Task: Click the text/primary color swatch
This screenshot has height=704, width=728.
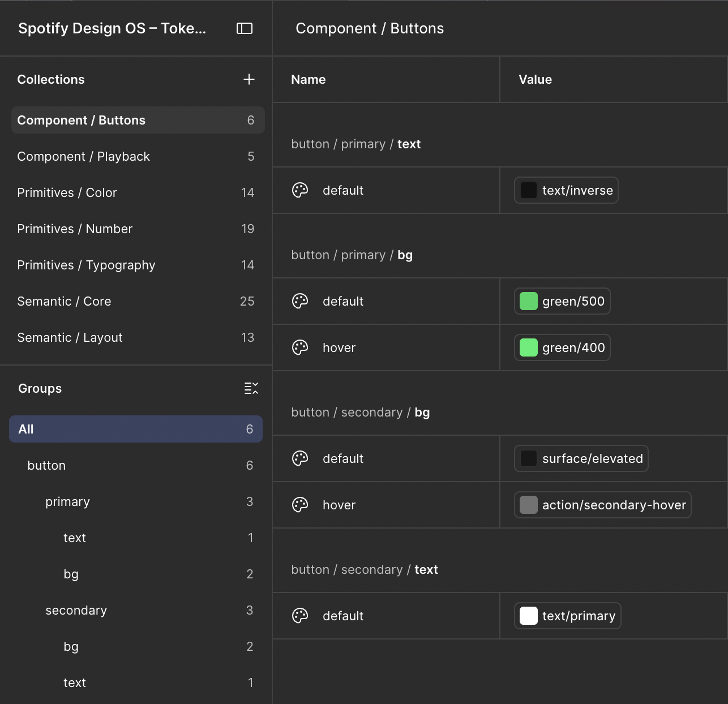Action: pyautogui.click(x=528, y=616)
